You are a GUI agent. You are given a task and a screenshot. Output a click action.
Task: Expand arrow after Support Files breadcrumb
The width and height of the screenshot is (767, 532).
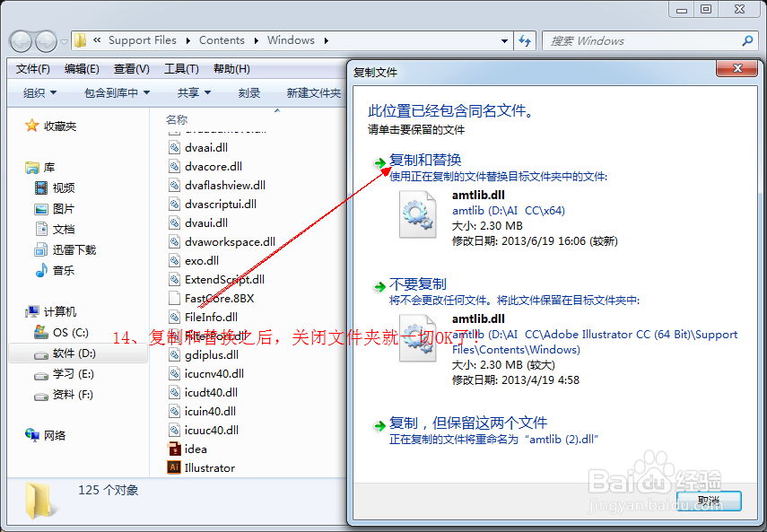[x=187, y=40]
